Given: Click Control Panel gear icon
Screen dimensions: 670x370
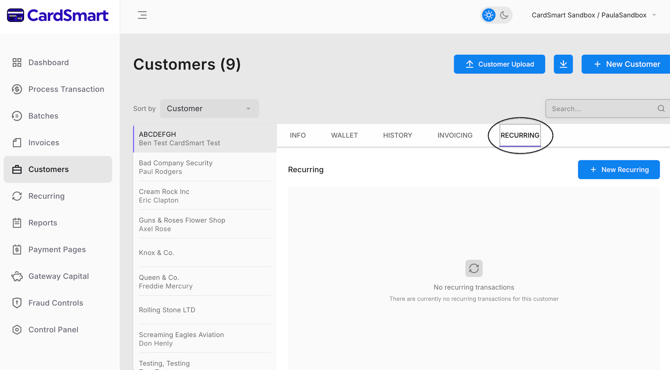Looking at the screenshot, I should (x=17, y=329).
